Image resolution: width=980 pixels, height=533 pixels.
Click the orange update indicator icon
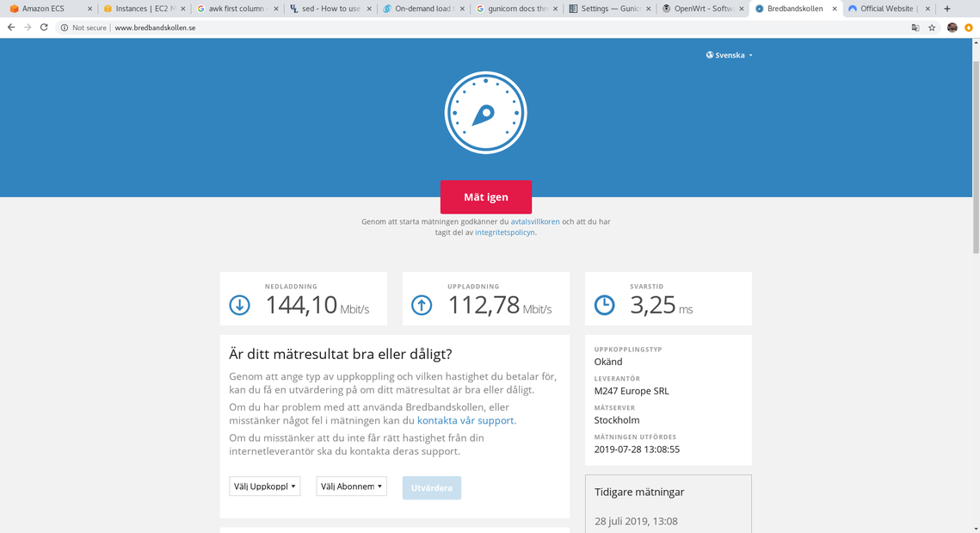click(969, 28)
